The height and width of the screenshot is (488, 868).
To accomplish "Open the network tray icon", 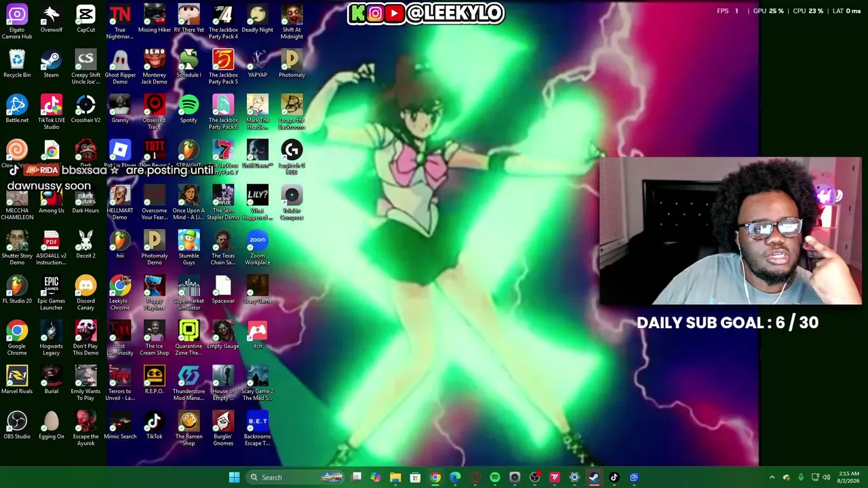I will coord(815,477).
